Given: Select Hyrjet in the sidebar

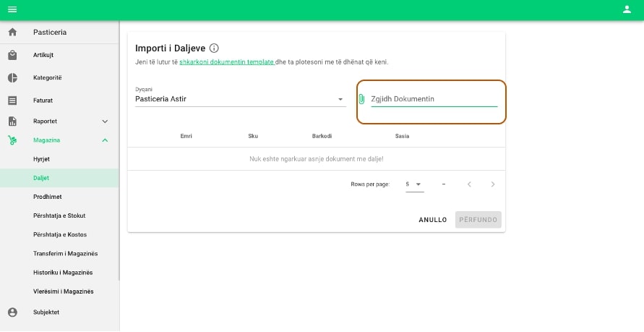Looking at the screenshot, I should pos(41,158).
